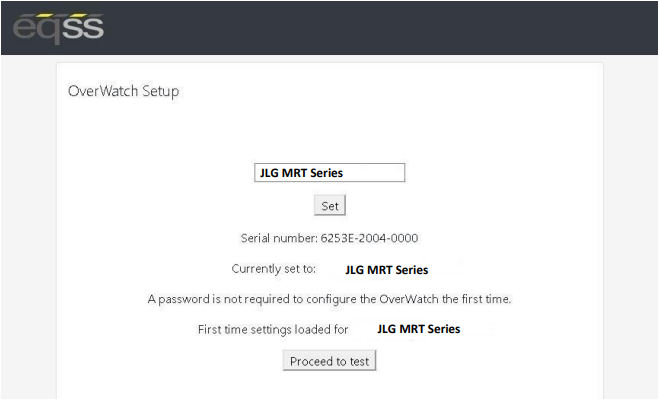
Task: Click "First time settings loaded for" text
Action: [273, 330]
